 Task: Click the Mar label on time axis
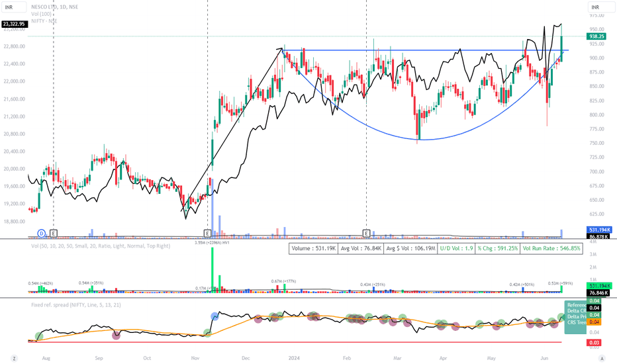[397, 358]
